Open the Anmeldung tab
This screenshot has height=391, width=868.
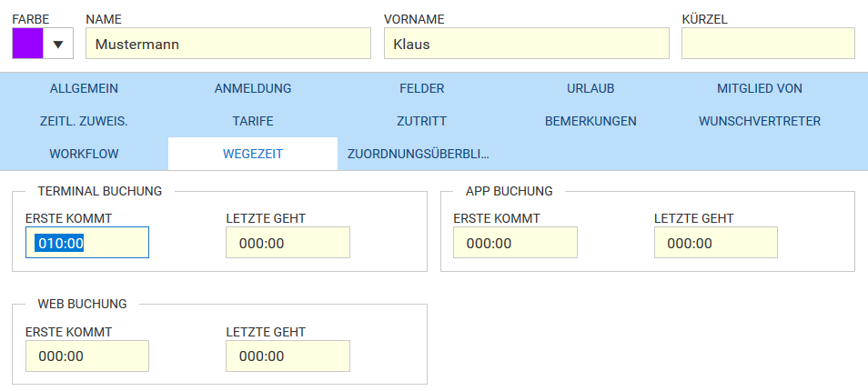pyautogui.click(x=253, y=88)
